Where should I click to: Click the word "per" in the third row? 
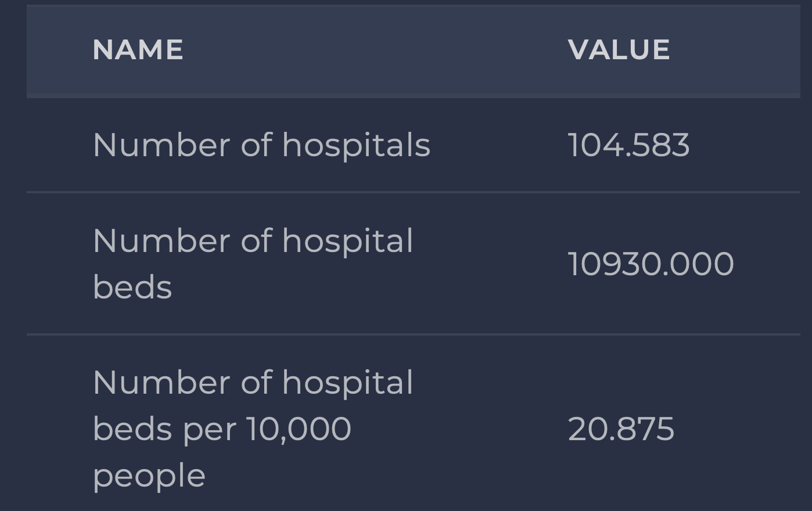210,431
